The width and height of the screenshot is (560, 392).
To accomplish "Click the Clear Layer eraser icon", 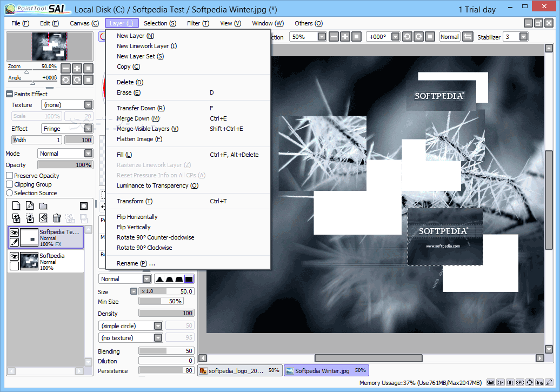I will click(x=43, y=218).
